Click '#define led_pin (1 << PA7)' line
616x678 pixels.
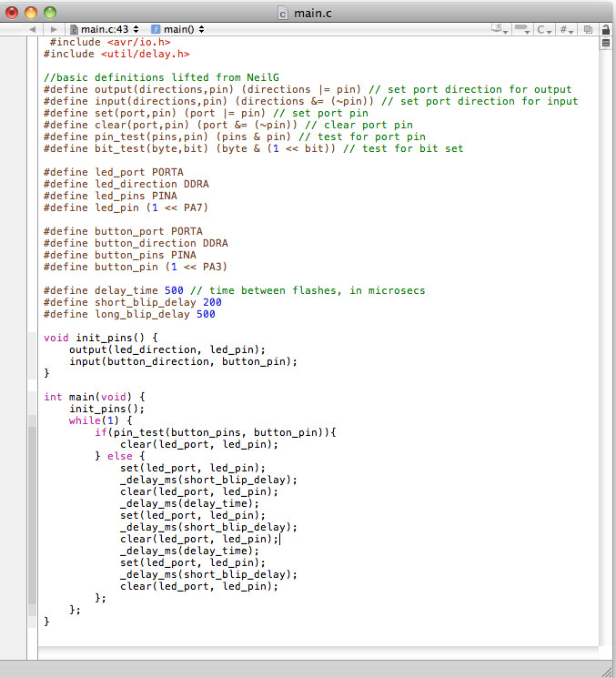(x=126, y=207)
